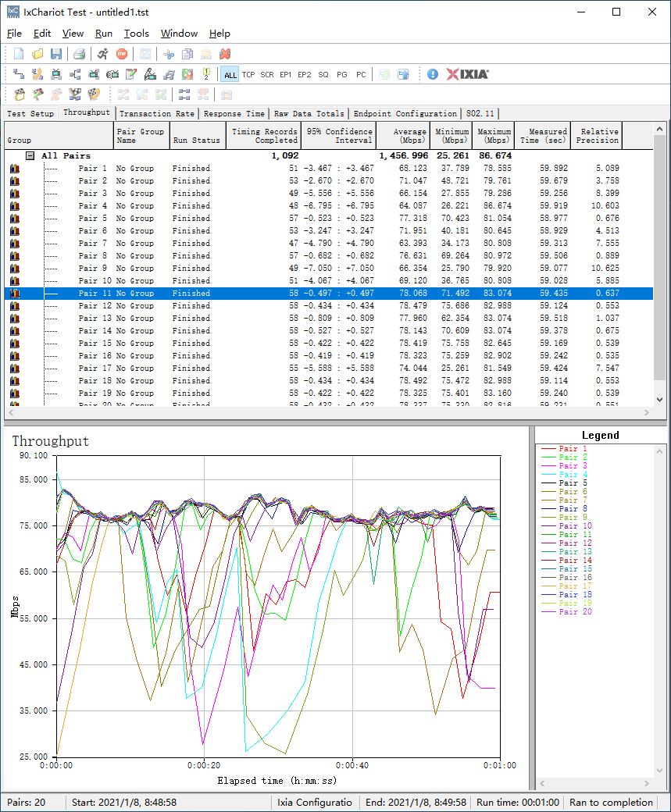Viewport: 671px width, 812px height.
Task: Save the test with the floppy icon
Action: 56,54
